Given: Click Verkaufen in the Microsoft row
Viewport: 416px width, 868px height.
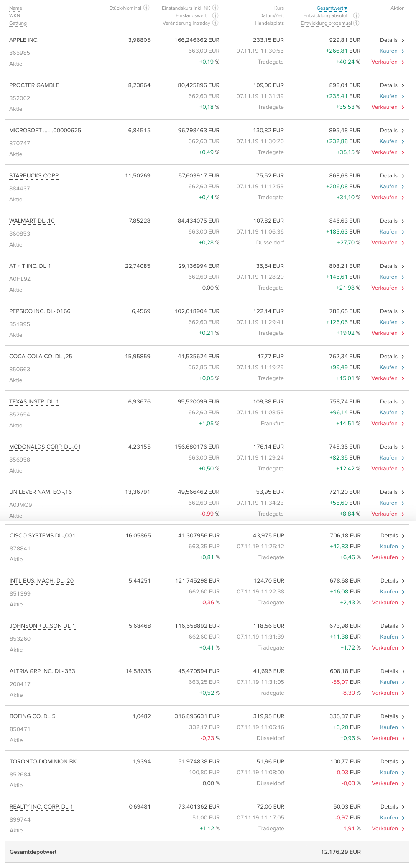Looking at the screenshot, I should pyautogui.click(x=388, y=152).
